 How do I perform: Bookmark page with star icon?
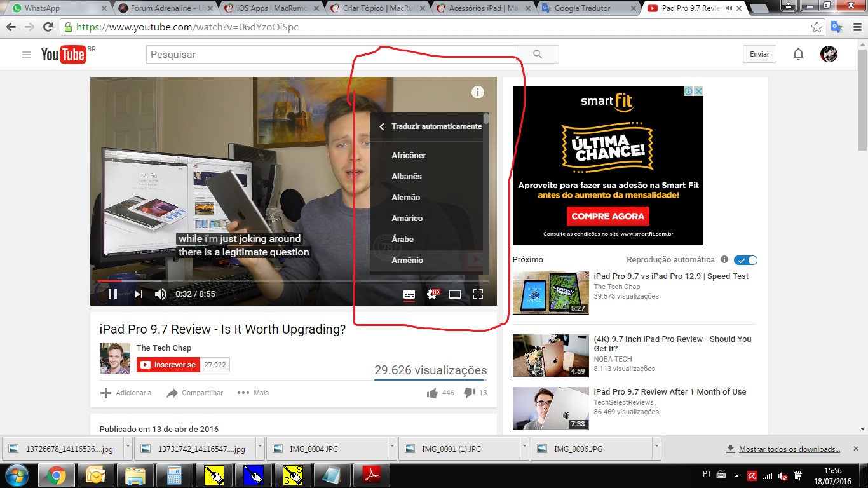[817, 27]
